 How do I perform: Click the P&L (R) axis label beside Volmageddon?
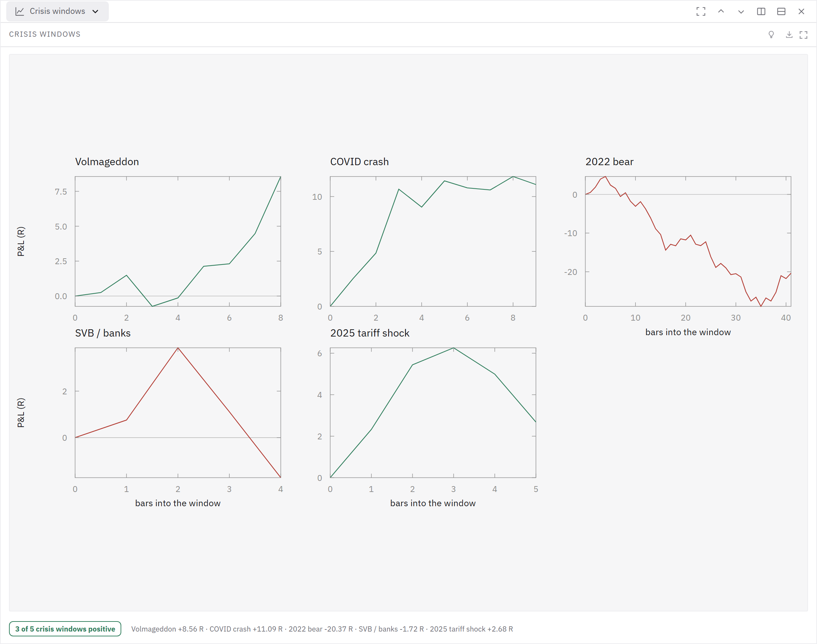click(x=21, y=241)
